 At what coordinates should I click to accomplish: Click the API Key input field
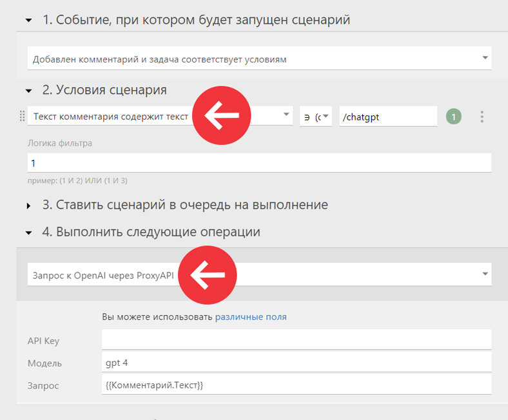(x=297, y=339)
